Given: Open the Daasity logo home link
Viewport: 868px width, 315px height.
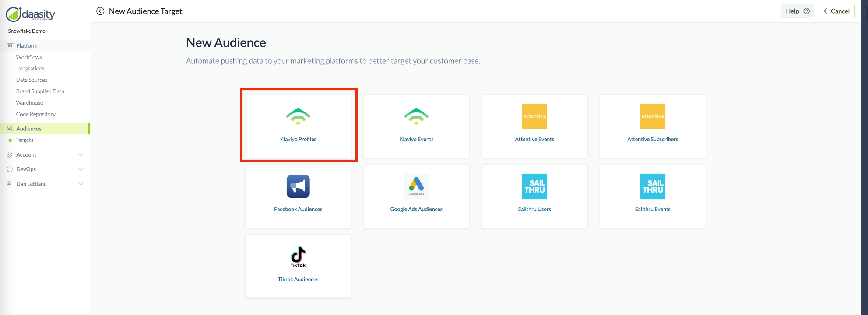Looking at the screenshot, I should [30, 14].
